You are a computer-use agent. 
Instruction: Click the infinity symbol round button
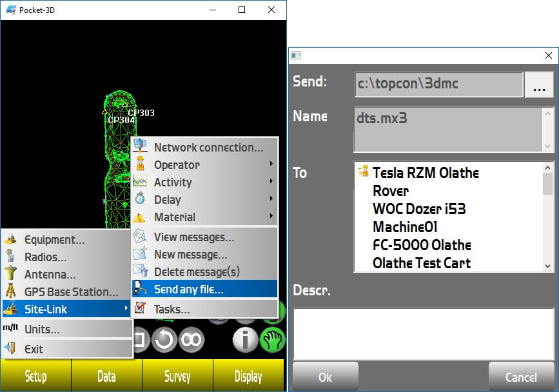point(191,340)
